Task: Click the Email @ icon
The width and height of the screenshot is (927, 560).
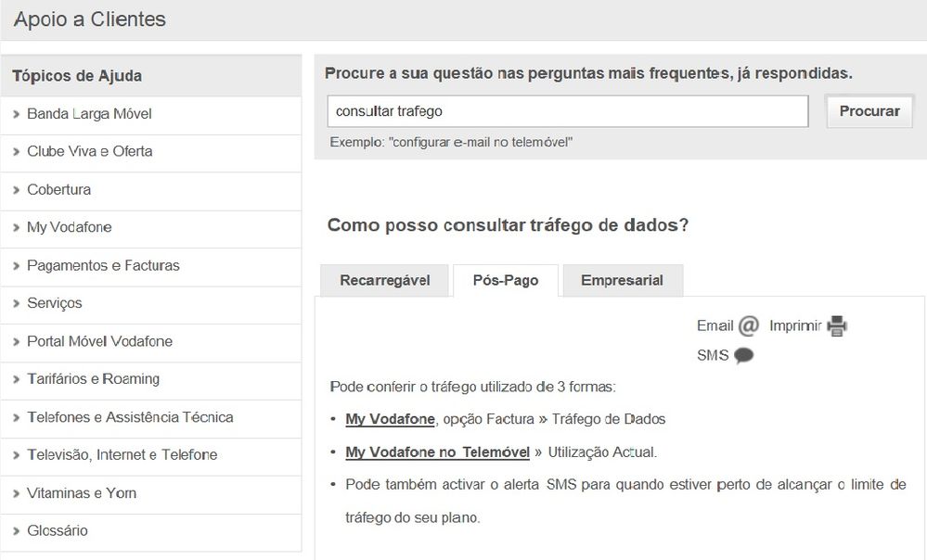Action: (749, 325)
